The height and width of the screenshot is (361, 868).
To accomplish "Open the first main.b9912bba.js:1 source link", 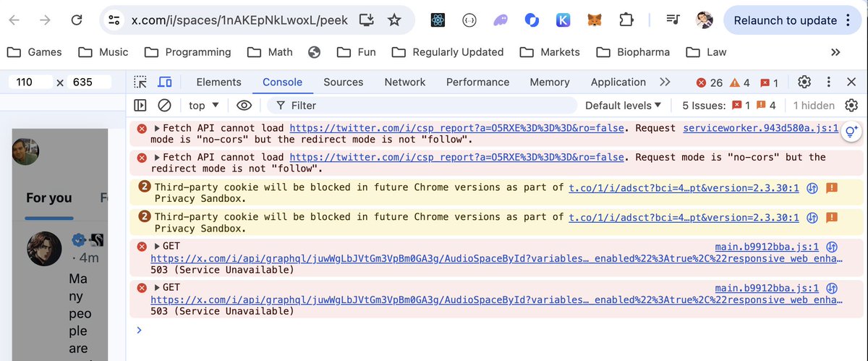I will 767,247.
